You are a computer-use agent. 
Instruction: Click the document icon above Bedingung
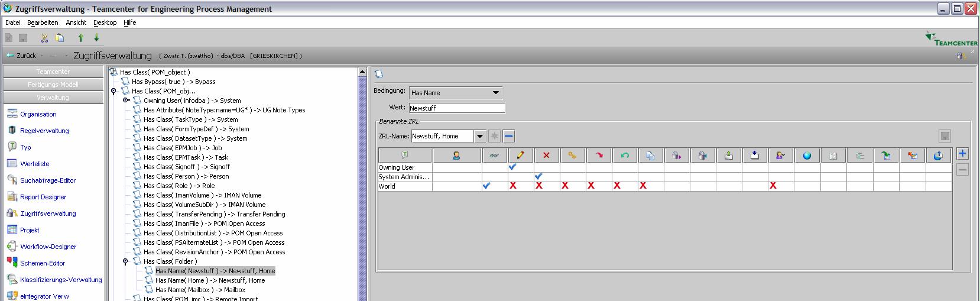point(379,74)
